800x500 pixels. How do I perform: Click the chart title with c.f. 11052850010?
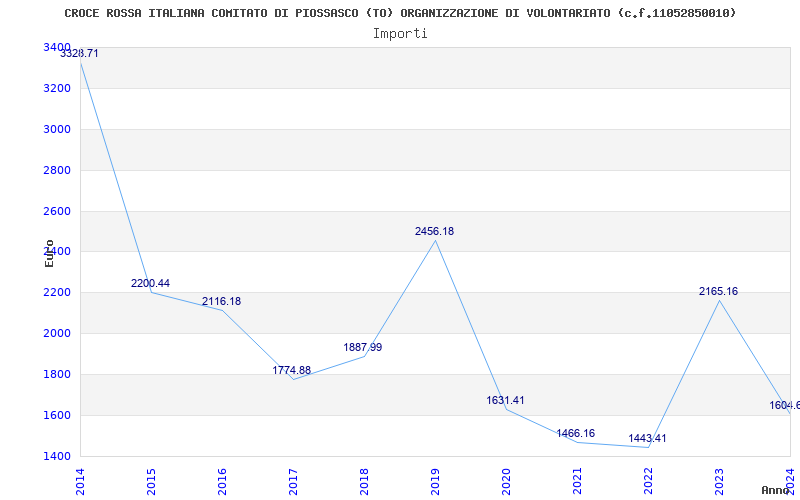401,13
